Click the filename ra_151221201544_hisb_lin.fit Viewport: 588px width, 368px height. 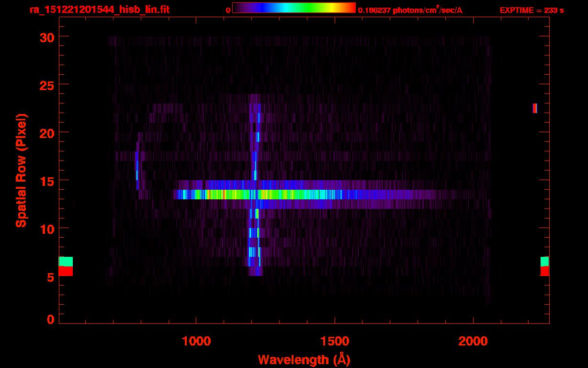pyautogui.click(x=99, y=10)
